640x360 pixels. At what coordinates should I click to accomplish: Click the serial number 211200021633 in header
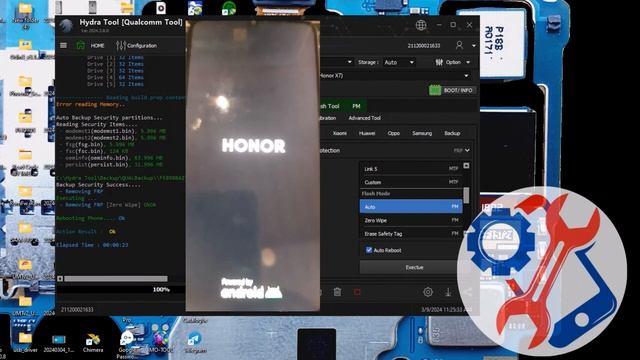coord(424,46)
